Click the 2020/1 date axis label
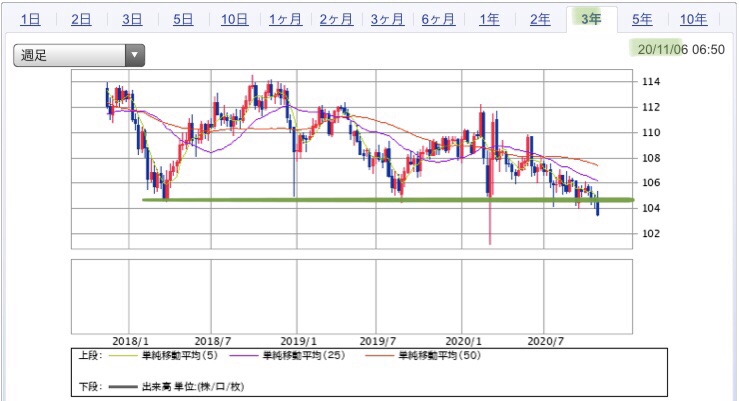739x401 pixels. pos(463,341)
